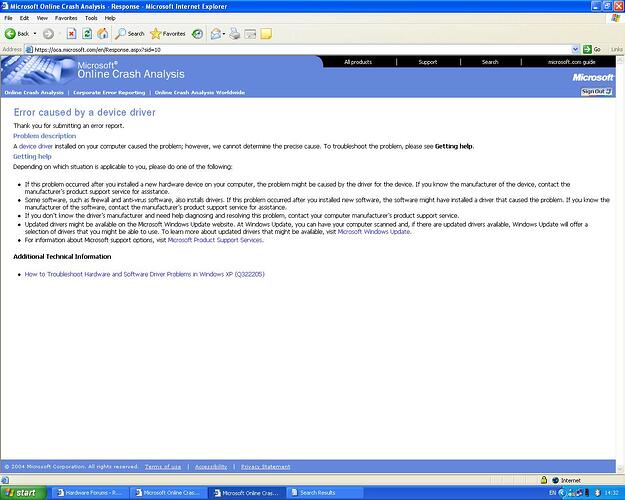
Task: Click the 14:32 taskbar clock
Action: tap(611, 493)
